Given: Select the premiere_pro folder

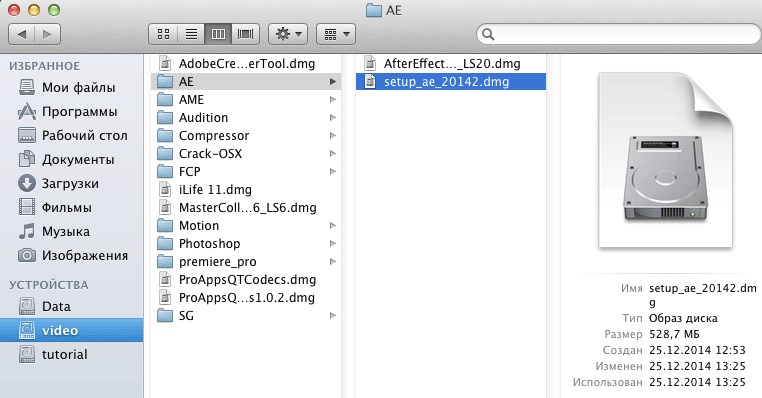Looking at the screenshot, I should (246, 261).
